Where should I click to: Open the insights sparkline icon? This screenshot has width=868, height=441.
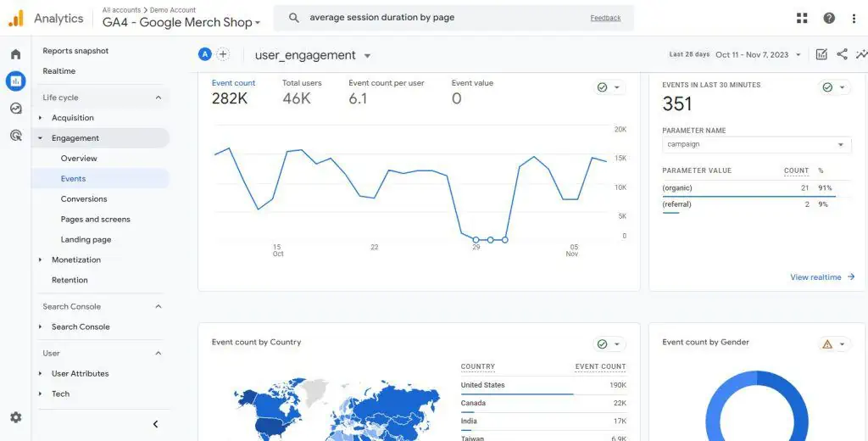[861, 54]
